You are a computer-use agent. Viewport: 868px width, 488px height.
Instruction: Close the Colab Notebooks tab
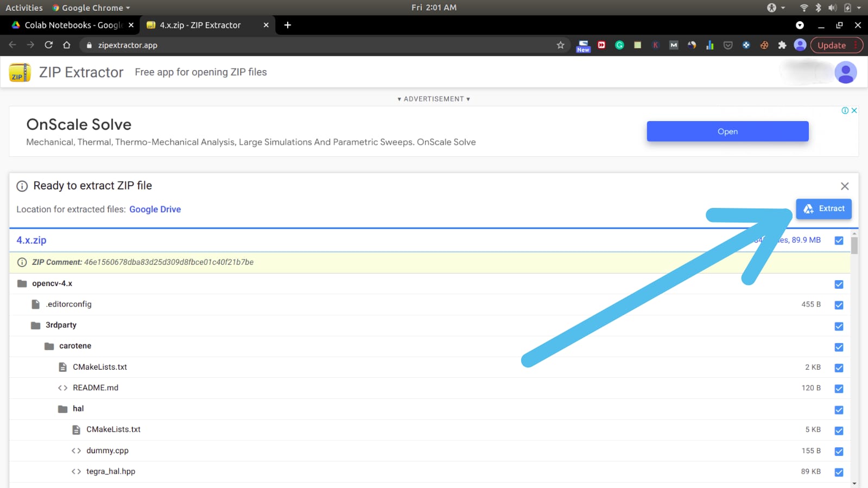(x=131, y=25)
